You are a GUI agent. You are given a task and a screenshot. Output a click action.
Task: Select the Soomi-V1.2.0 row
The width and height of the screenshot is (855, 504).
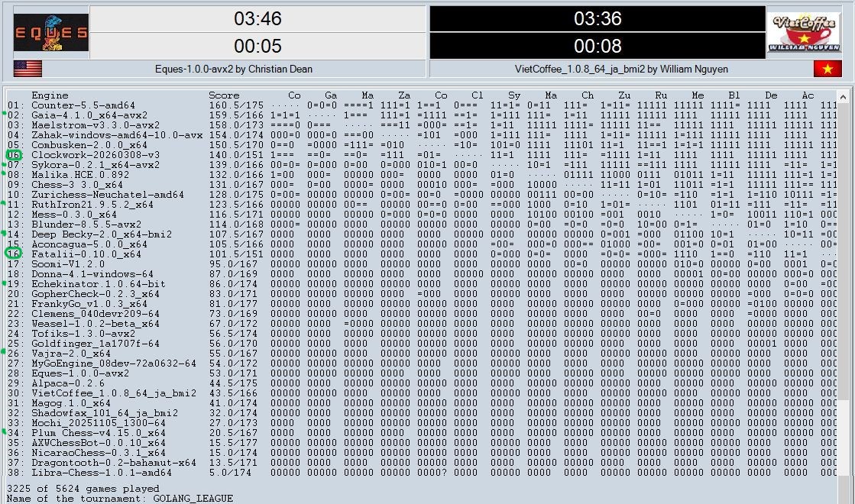(421, 263)
